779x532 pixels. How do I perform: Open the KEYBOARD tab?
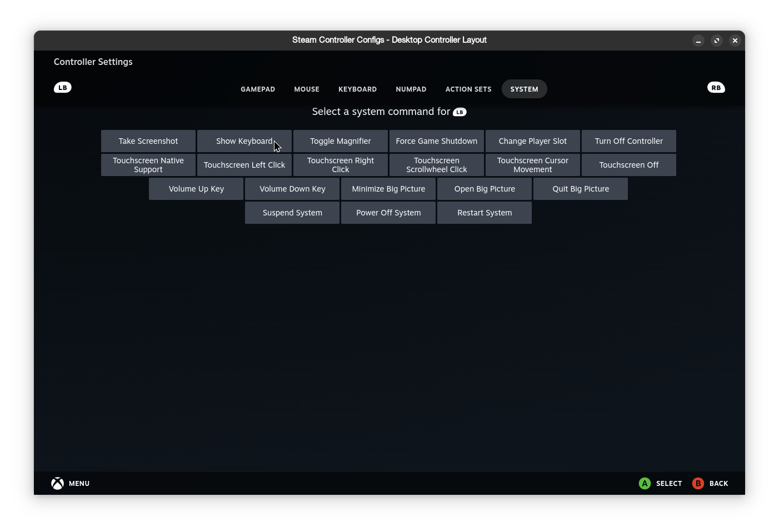(x=358, y=89)
